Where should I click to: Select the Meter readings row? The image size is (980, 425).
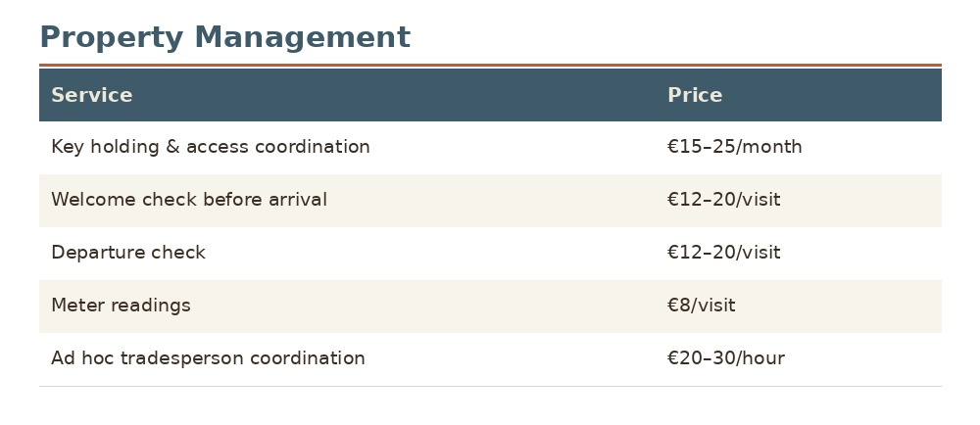pos(490,306)
